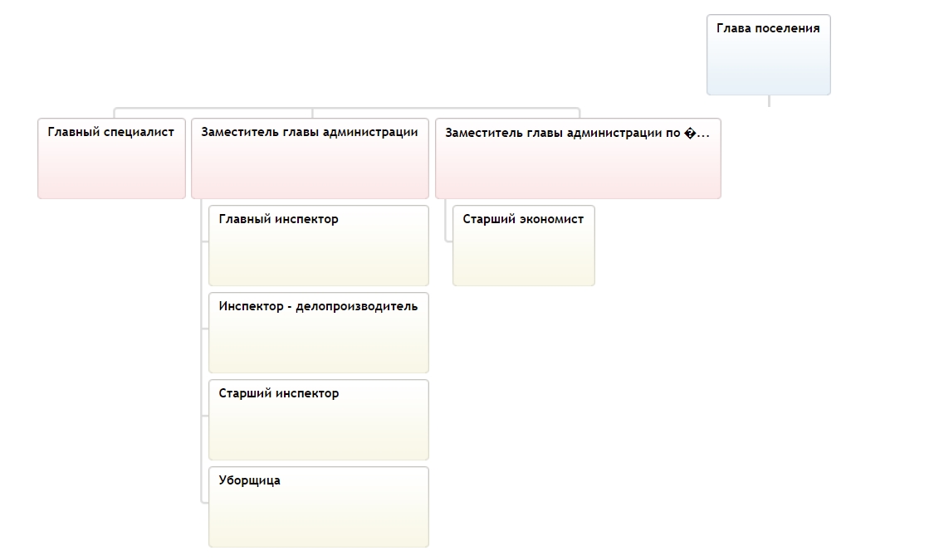Click the ellipsis in the truncated deputy title
The height and width of the screenshot is (560, 929).
pos(703,134)
